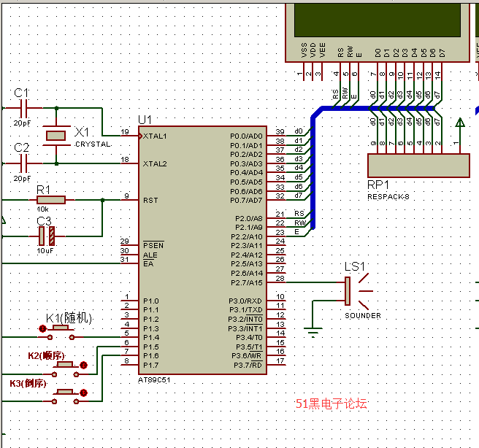Image resolution: width=479 pixels, height=448 pixels.
Task: Click the P3.1/TXD pin label
Action: (x=246, y=310)
